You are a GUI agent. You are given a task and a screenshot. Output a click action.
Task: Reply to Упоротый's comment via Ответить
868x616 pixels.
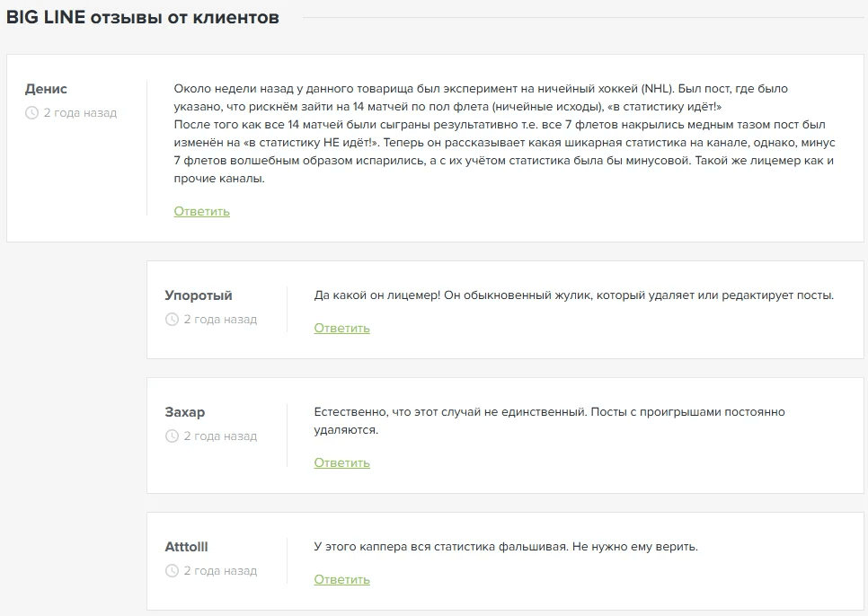click(x=341, y=328)
